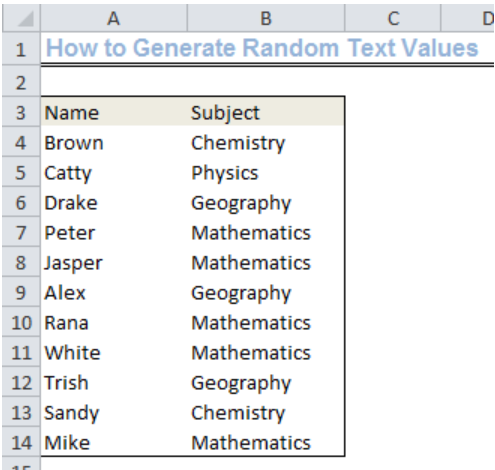
Task: Select column A header
Action: click(x=114, y=18)
